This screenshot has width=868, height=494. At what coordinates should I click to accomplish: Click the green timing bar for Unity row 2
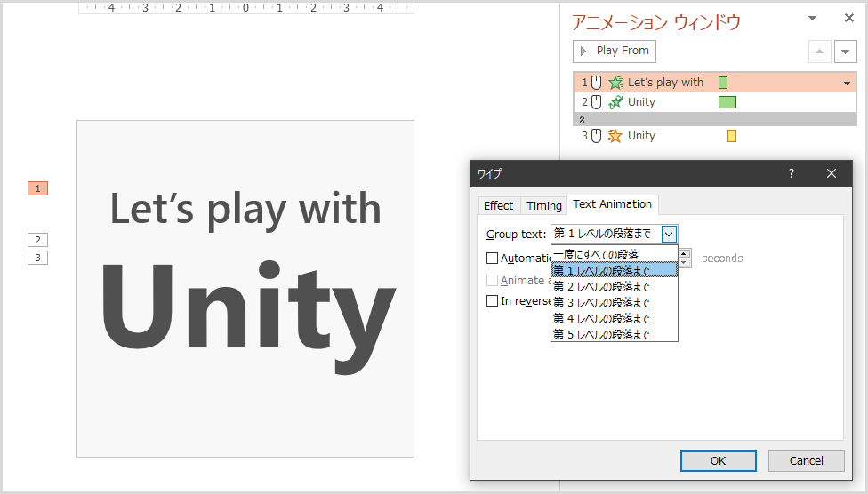[727, 102]
